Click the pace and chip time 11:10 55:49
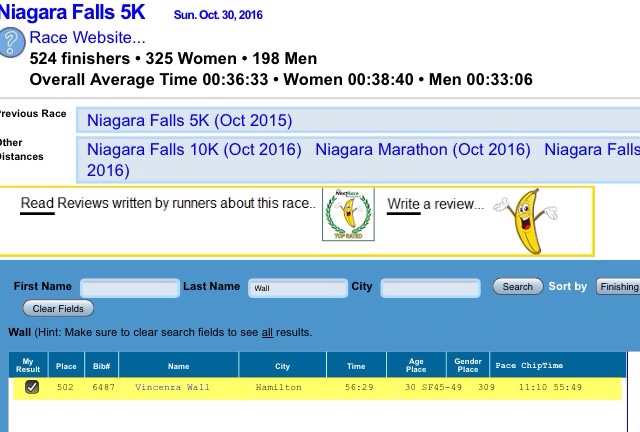This screenshot has width=640, height=432. pyautogui.click(x=550, y=387)
